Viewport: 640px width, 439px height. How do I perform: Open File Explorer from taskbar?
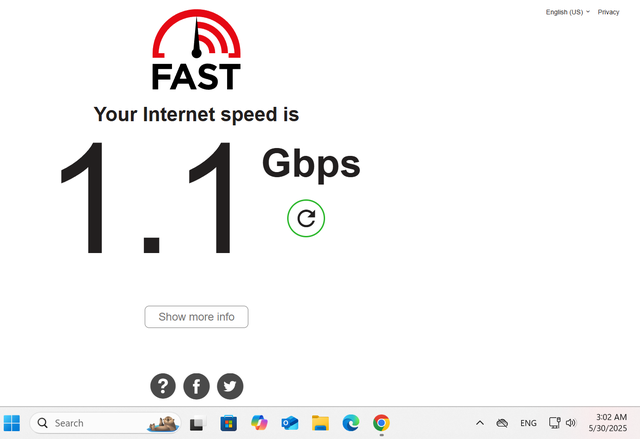320,423
